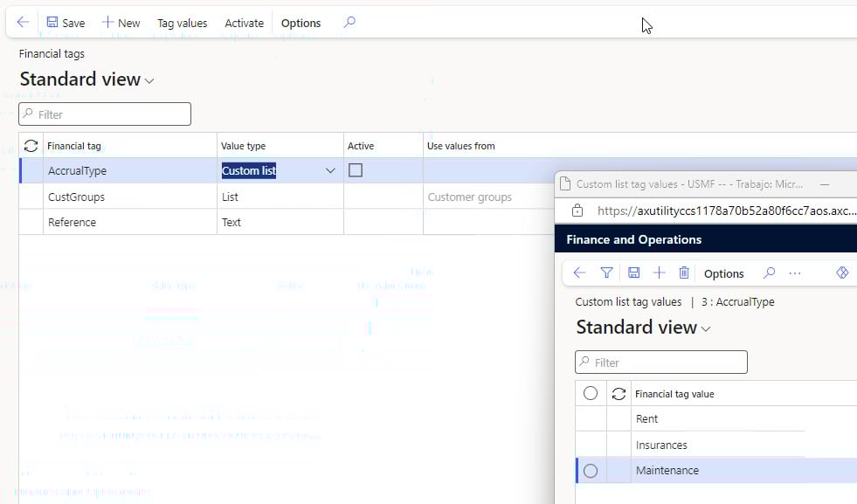
Task: Add new tag value with plus icon
Action: tap(659, 273)
